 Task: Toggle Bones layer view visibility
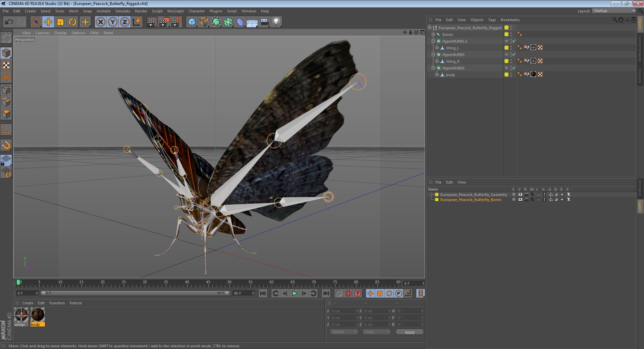[520, 200]
